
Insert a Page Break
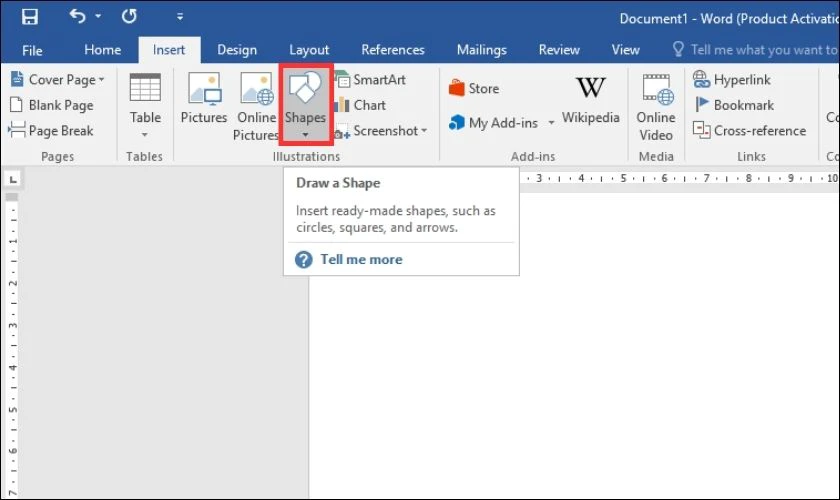point(51,131)
